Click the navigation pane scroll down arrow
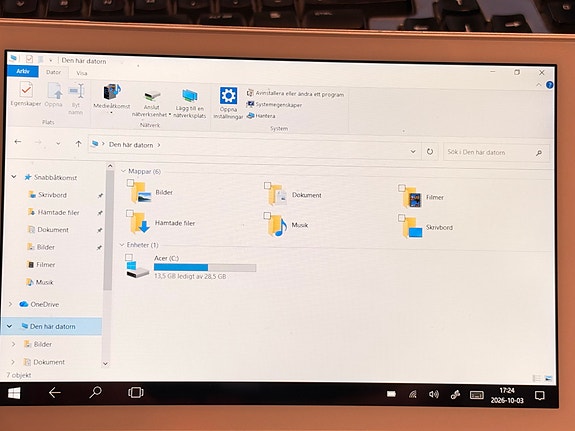This screenshot has height=431, width=575. pyautogui.click(x=106, y=364)
